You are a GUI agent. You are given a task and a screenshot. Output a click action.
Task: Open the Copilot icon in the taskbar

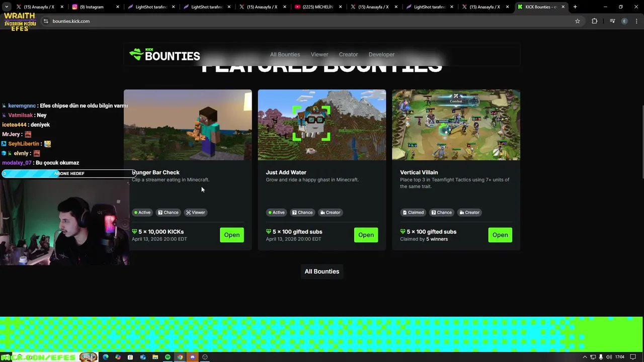[x=118, y=357]
